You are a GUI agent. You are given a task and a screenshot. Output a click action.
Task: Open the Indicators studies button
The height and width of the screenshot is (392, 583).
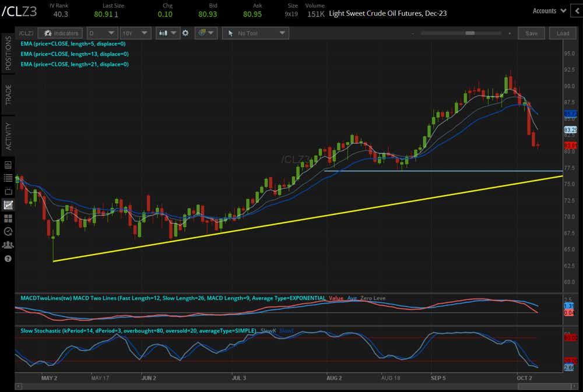60,33
